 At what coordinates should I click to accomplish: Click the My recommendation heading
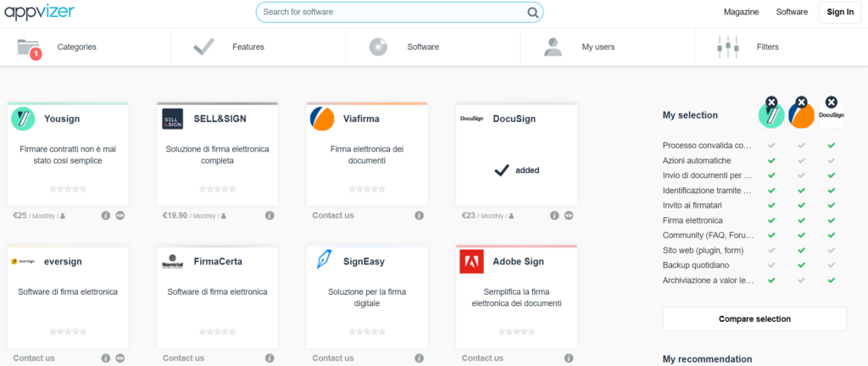click(708, 359)
